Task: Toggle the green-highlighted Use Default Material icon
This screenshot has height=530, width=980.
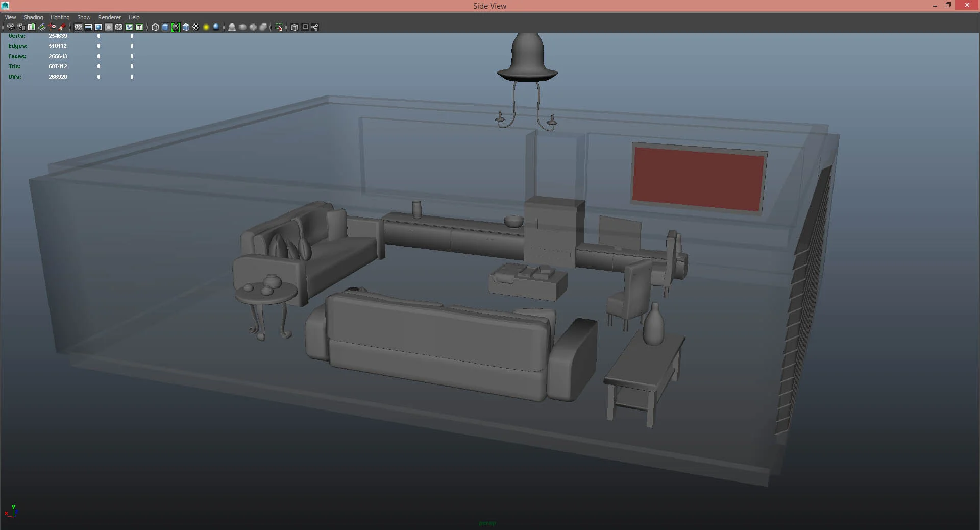Action: point(176,27)
